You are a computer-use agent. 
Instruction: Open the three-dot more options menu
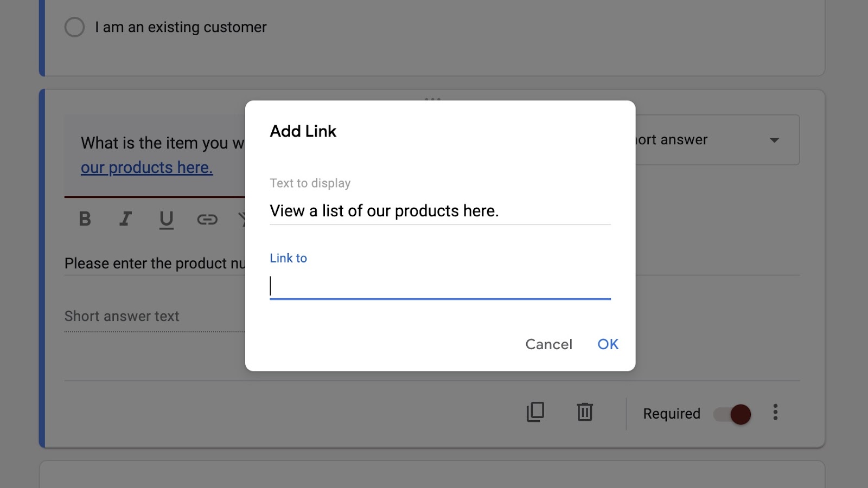pos(775,412)
